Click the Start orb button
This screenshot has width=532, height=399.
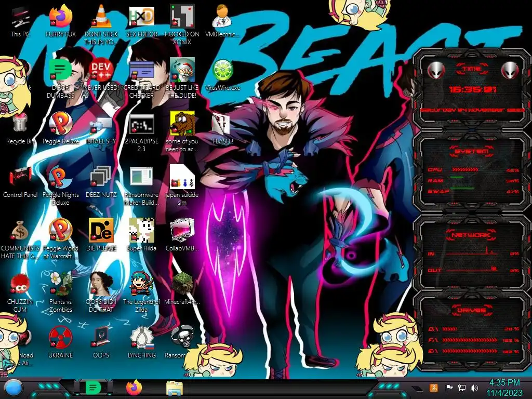click(14, 388)
